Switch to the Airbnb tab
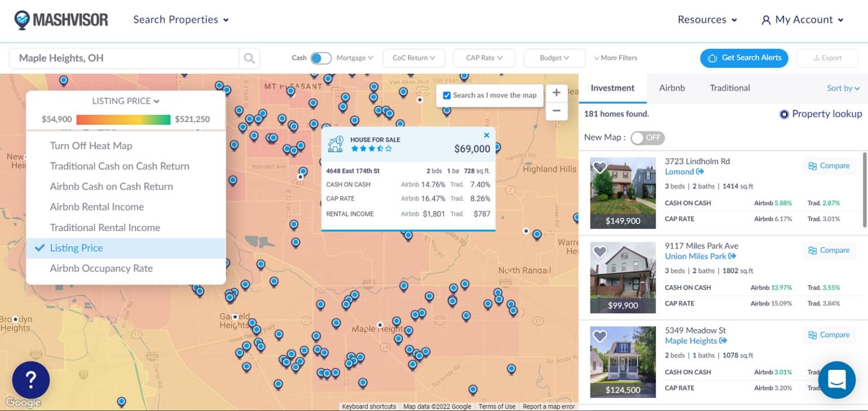868x411 pixels. 672,88
